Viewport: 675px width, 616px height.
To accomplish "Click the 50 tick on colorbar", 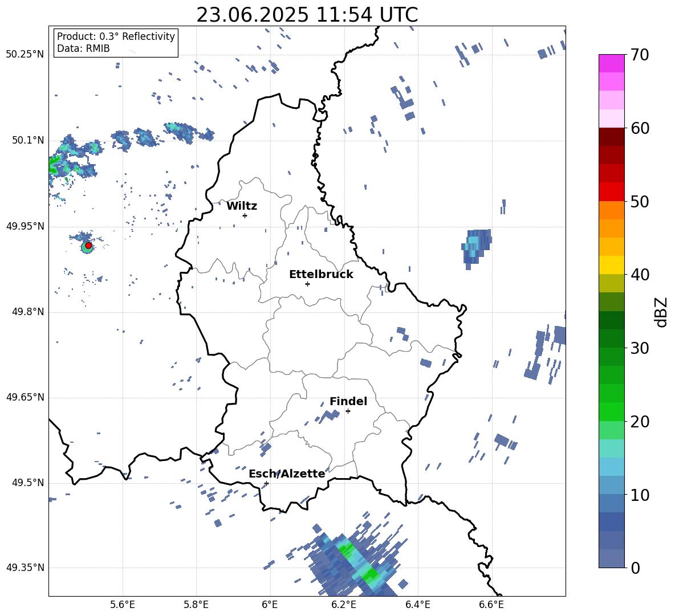I will (x=640, y=201).
